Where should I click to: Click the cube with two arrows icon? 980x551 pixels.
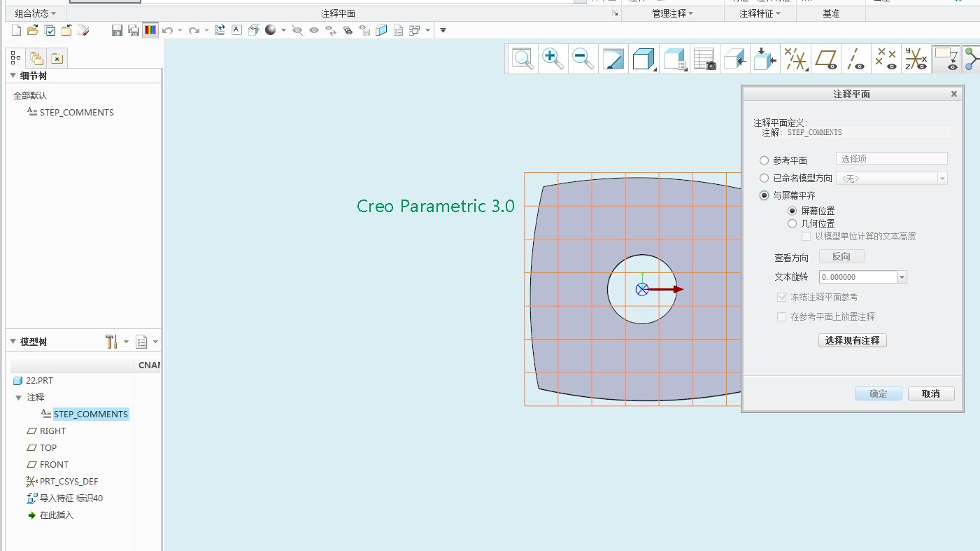click(x=765, y=59)
